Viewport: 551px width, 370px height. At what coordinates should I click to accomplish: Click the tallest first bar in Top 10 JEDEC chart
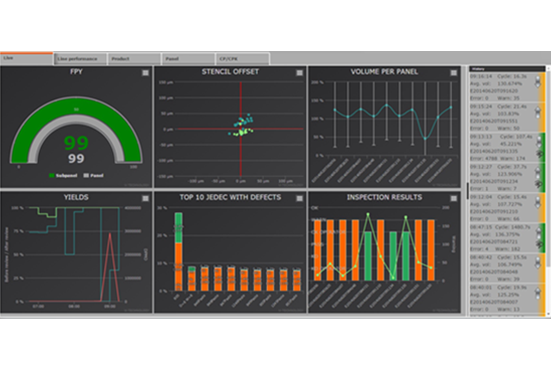[179, 252]
